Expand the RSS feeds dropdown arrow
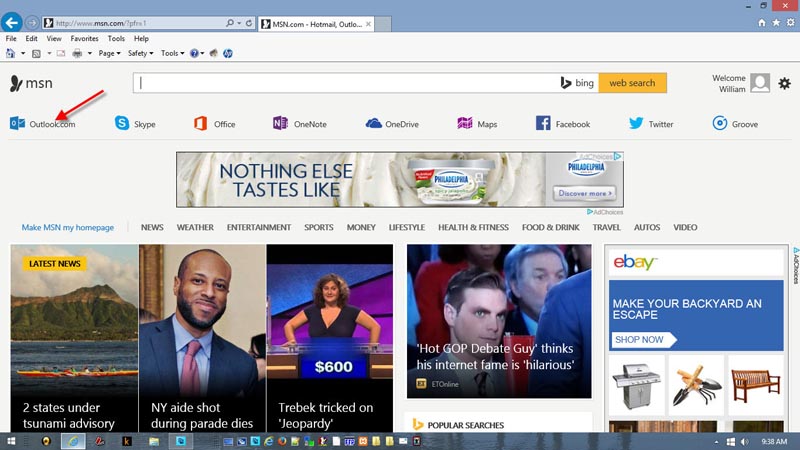 (49, 53)
